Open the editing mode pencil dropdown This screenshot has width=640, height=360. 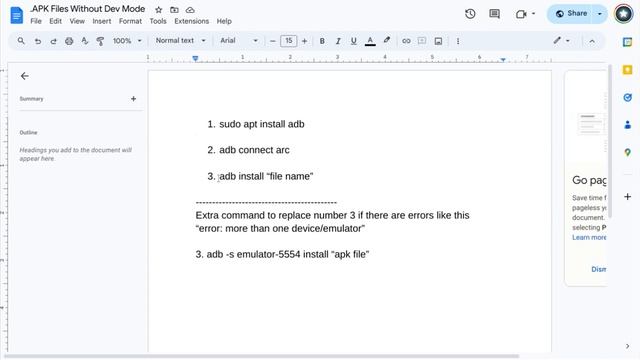(561, 41)
